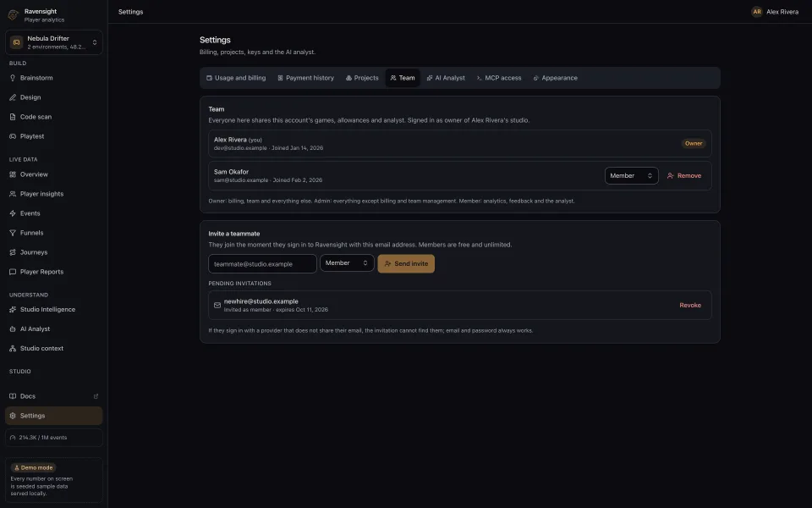Click the Studio context network icon

pos(13,348)
